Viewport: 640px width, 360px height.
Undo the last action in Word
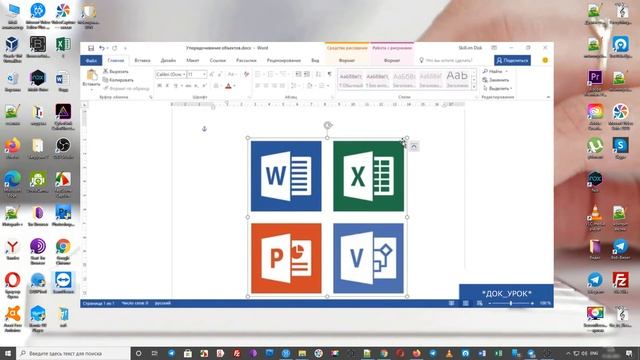102,48
